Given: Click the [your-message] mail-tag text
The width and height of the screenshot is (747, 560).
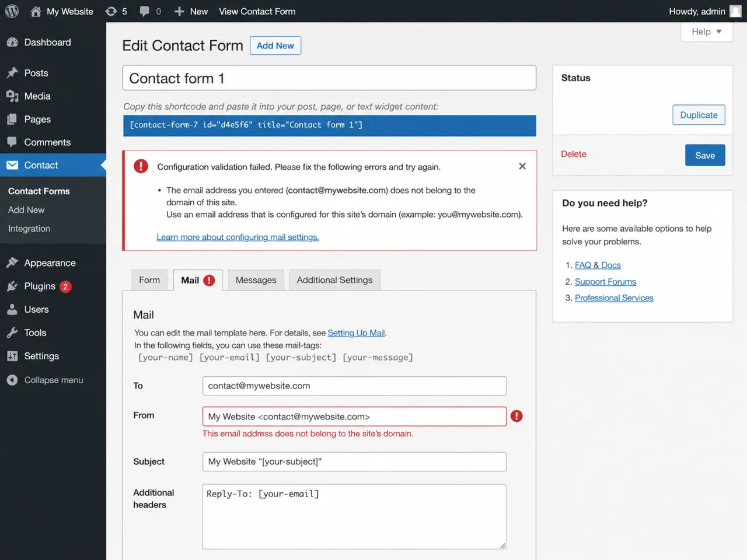Looking at the screenshot, I should click(378, 357).
